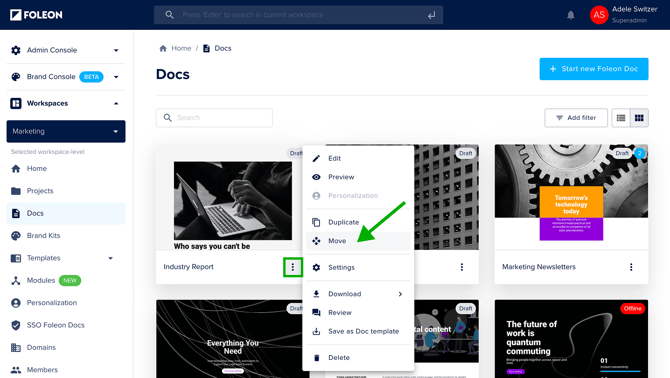Click the Foleon logo
670x378 pixels.
tap(36, 15)
